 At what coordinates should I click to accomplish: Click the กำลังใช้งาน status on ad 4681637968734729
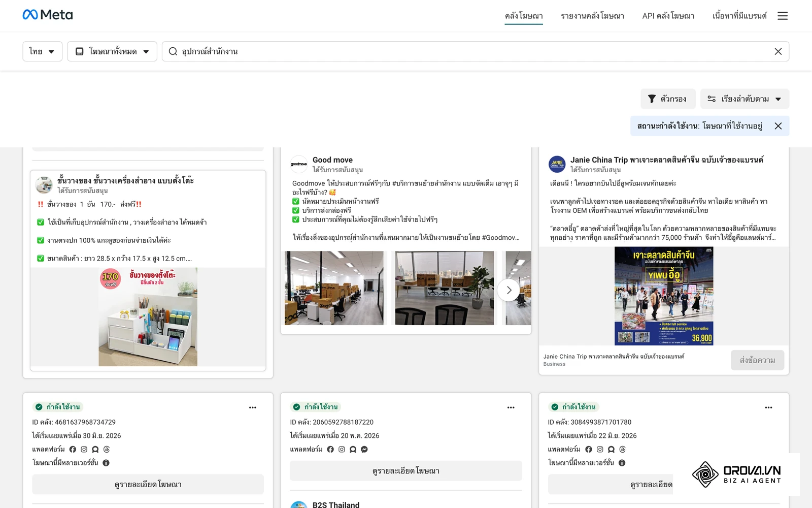click(x=58, y=407)
